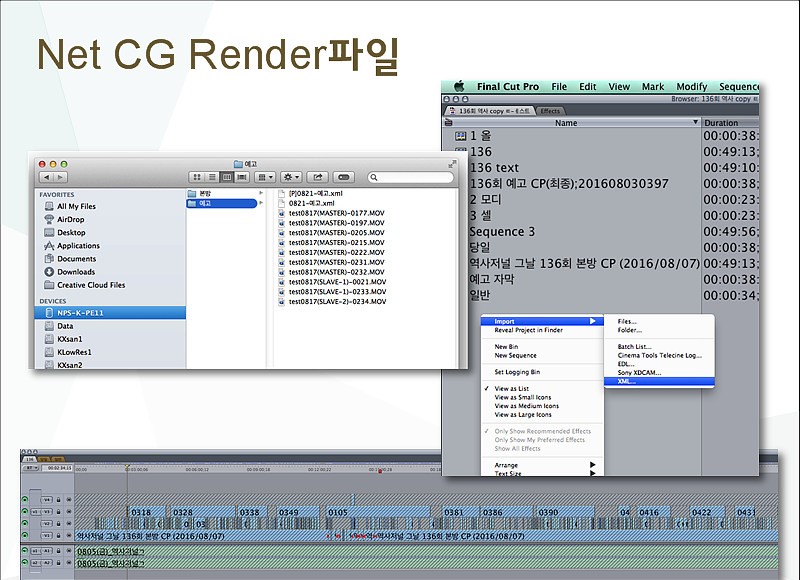
Task: Select New Sequence in the context menu
Action: click(515, 356)
